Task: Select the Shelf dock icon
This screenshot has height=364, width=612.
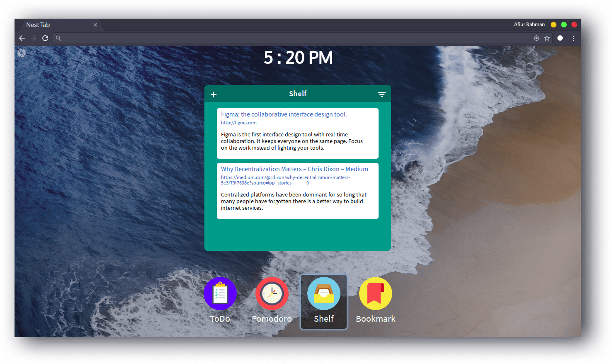Action: click(324, 294)
